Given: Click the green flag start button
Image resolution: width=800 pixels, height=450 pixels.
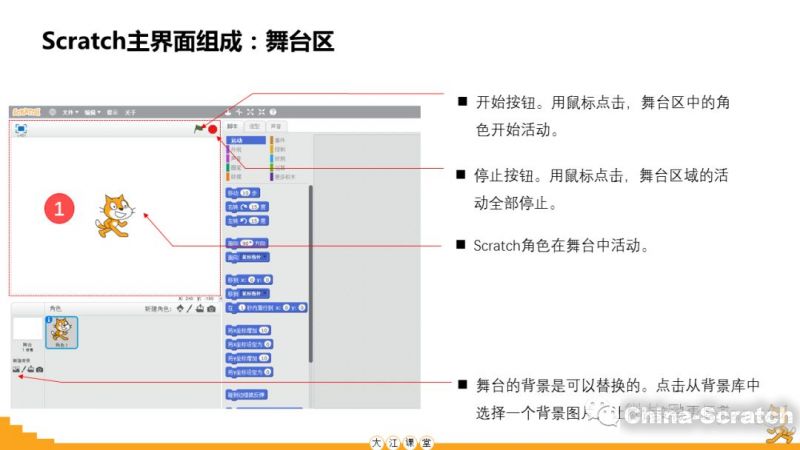Looking at the screenshot, I should coord(199,129).
